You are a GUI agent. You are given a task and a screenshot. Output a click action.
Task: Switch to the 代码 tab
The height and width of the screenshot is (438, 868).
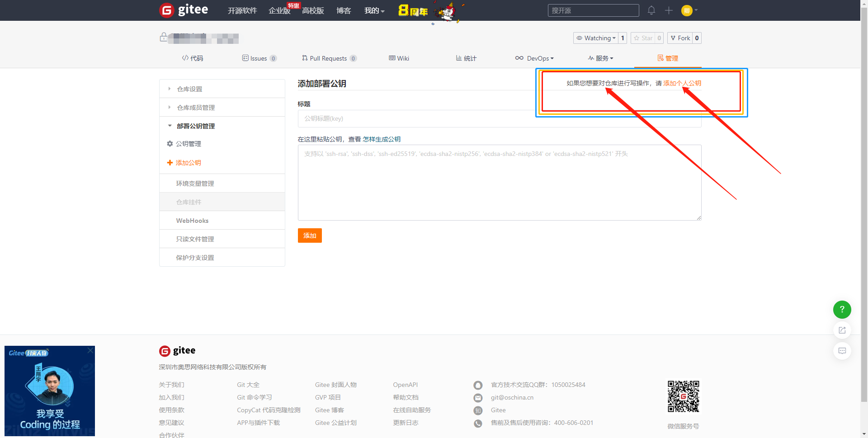193,58
